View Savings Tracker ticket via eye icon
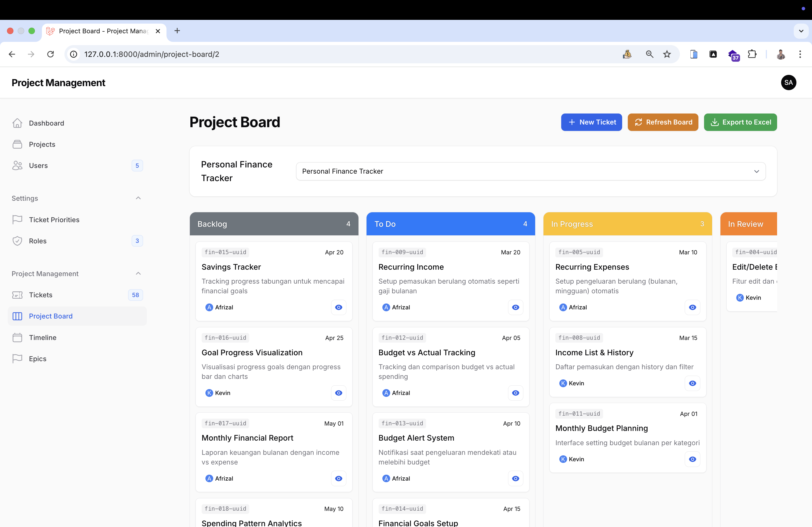 coord(338,307)
